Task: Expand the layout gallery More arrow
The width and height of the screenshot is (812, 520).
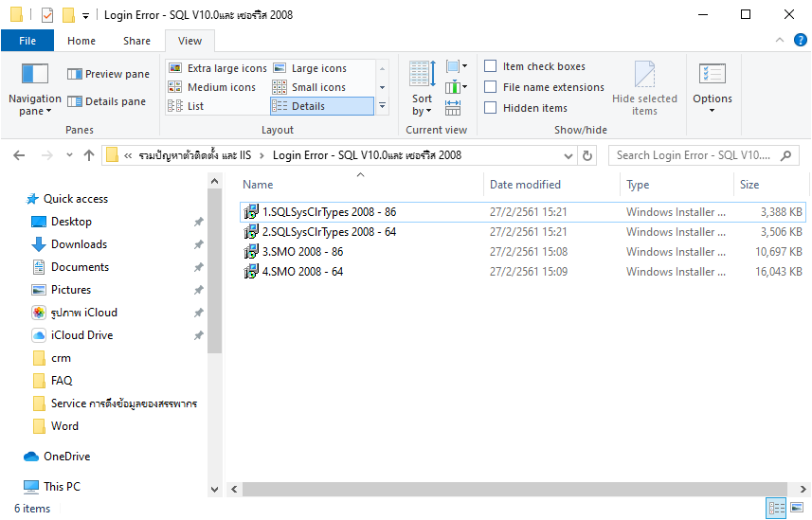Action: click(x=382, y=106)
